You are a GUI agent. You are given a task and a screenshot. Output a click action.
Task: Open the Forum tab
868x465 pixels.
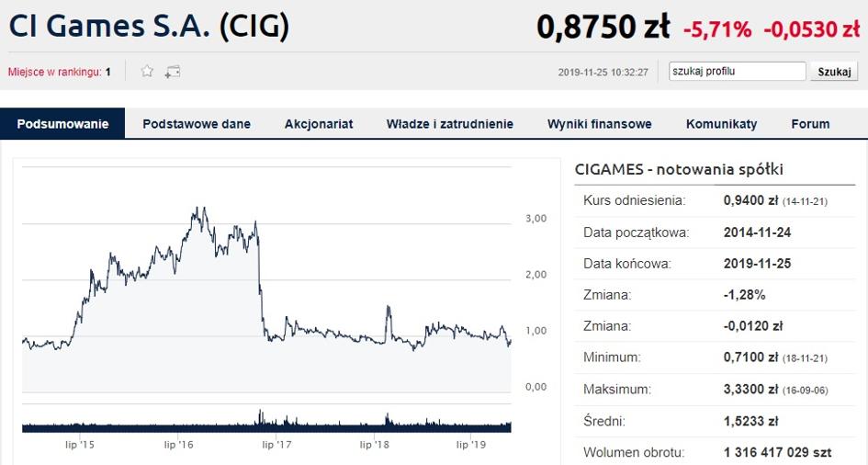[x=810, y=124]
